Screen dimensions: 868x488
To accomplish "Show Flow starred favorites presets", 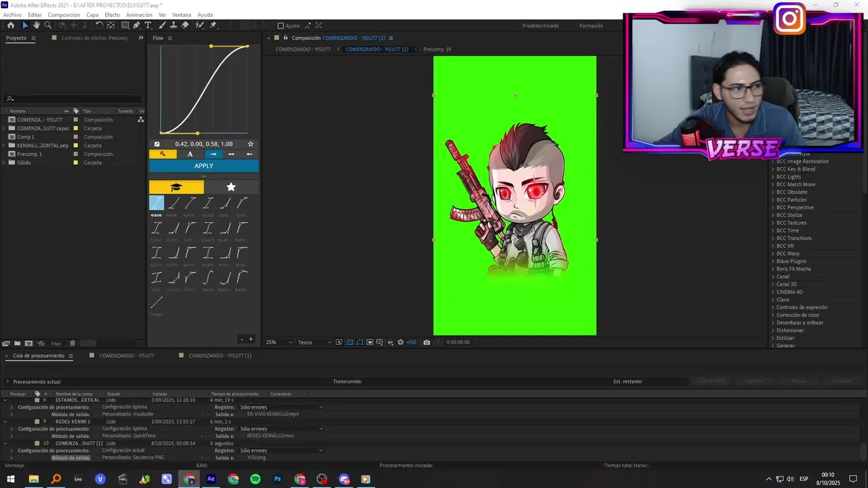I will (231, 187).
